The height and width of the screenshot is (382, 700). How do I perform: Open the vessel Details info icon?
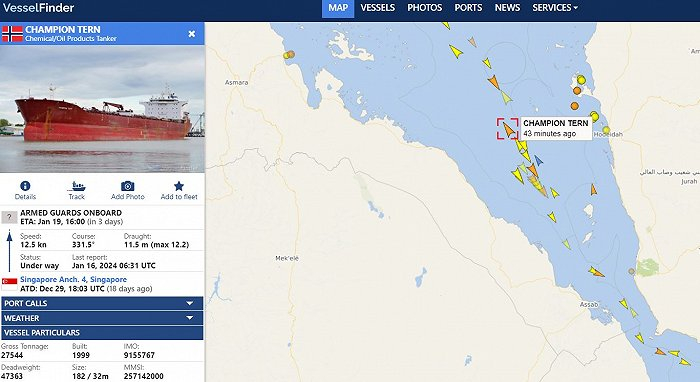(25, 186)
